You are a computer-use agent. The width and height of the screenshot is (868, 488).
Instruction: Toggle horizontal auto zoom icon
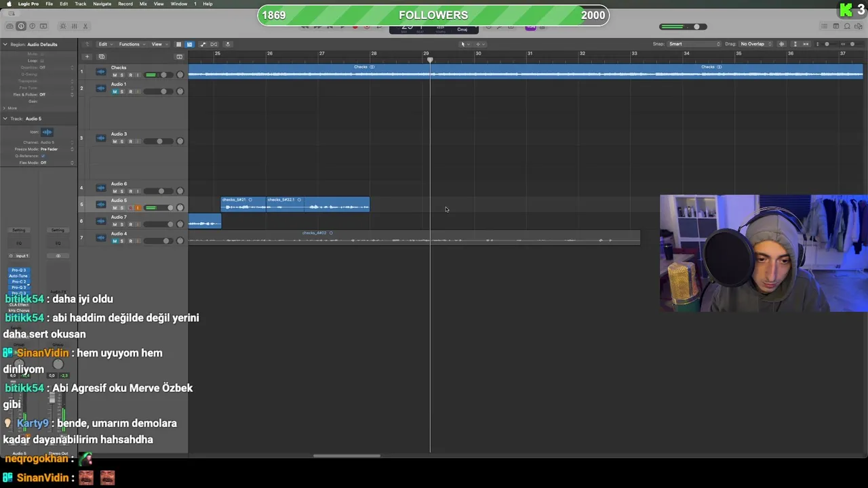[806, 44]
